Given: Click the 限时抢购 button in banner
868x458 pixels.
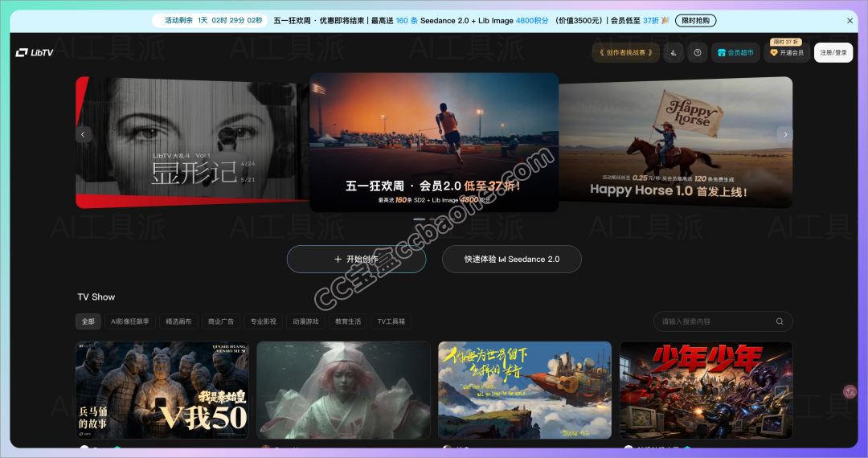Looking at the screenshot, I should pyautogui.click(x=695, y=20).
